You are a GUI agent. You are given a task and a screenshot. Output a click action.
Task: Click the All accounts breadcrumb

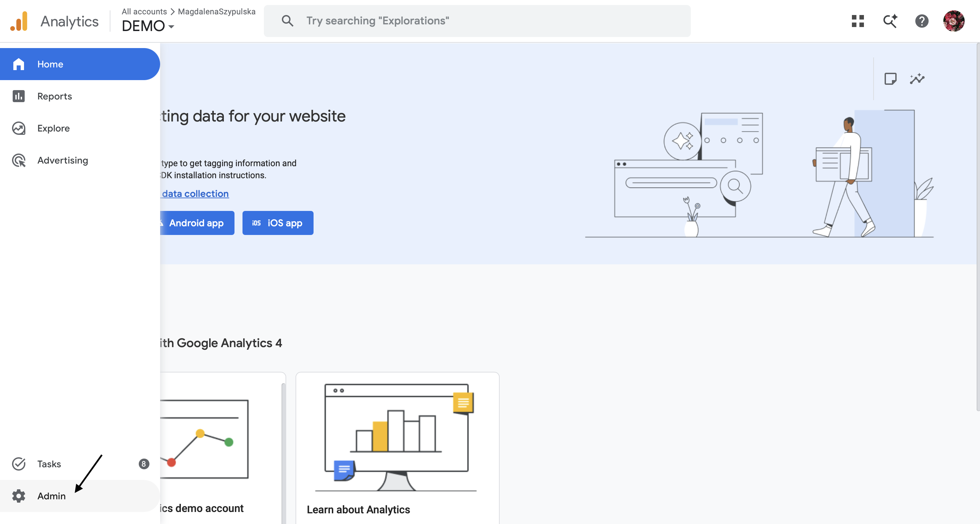pos(144,11)
